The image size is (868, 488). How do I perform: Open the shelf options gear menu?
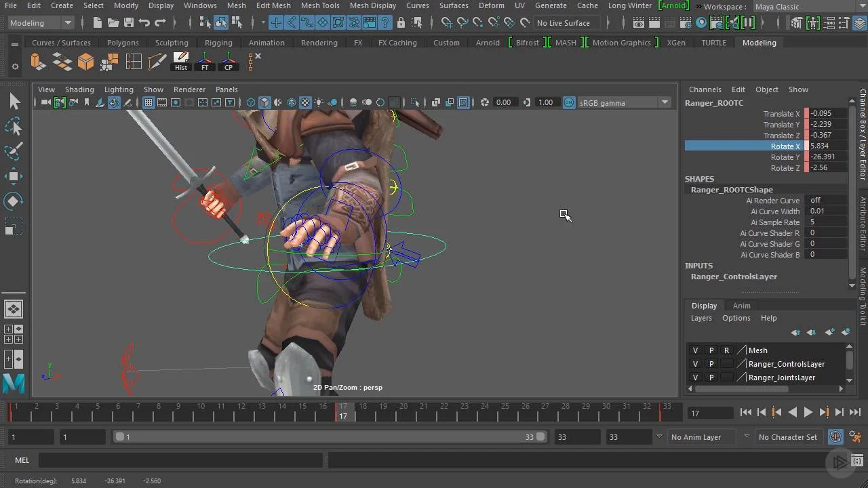click(x=15, y=66)
